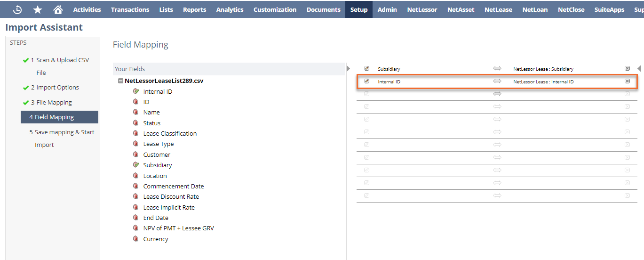Delete the Internal ID mapping row with X icon
Image resolution: width=644 pixels, height=260 pixels.
coord(627,81)
